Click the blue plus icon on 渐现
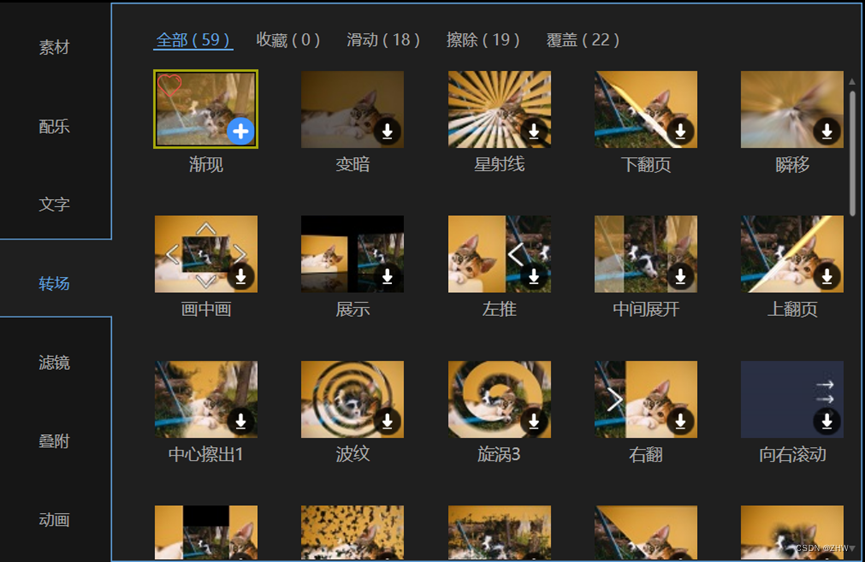This screenshot has width=865, height=562. pyautogui.click(x=241, y=131)
